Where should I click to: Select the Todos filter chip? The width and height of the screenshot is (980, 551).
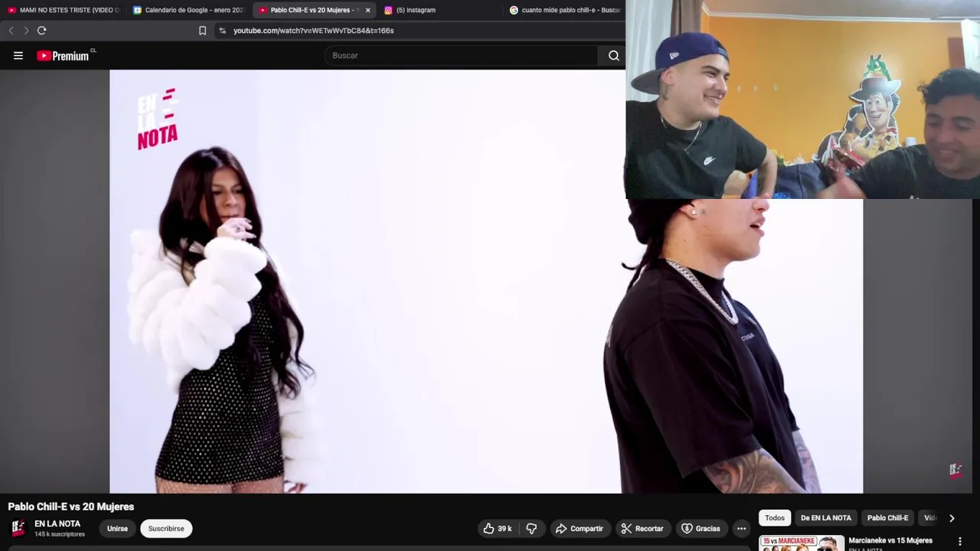775,518
